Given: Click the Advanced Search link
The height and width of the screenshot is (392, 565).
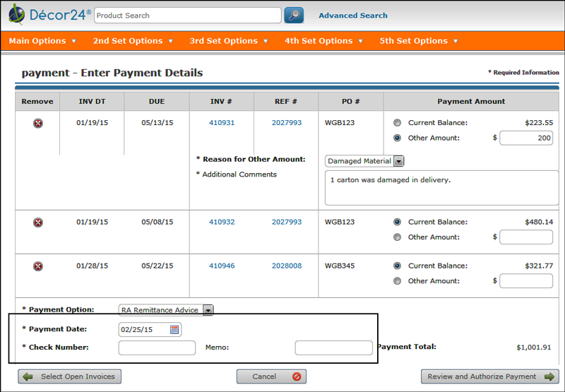Looking at the screenshot, I should click(352, 16).
